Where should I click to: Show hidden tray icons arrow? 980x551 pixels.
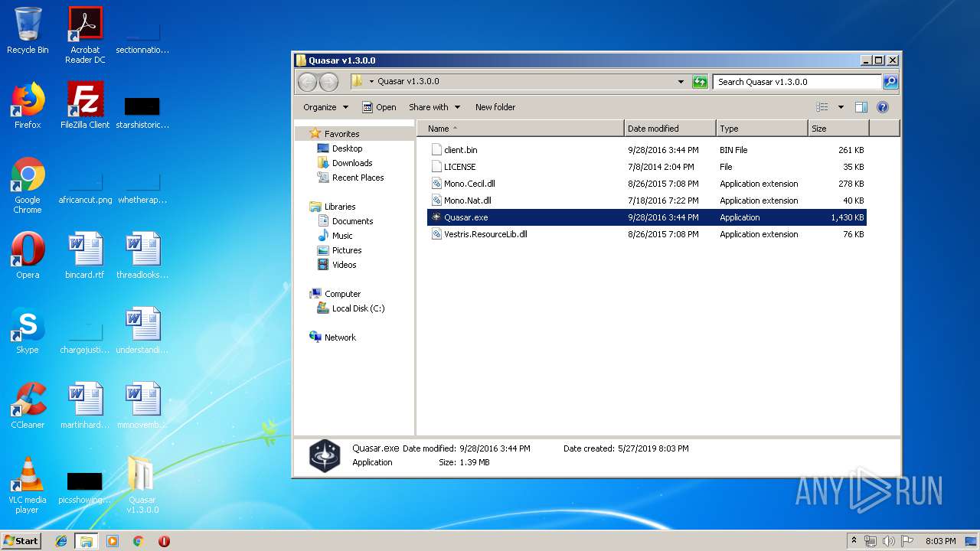tap(854, 540)
